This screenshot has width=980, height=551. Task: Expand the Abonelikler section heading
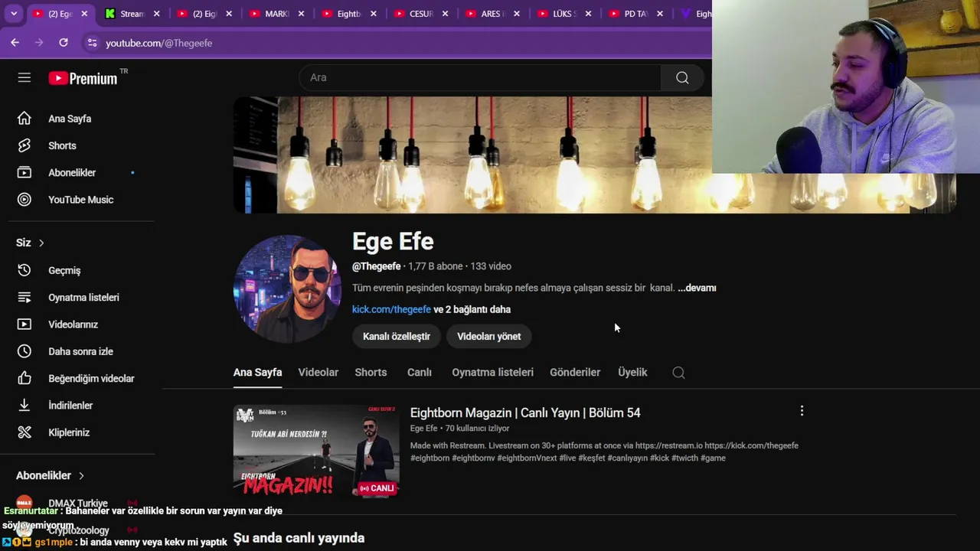pyautogui.click(x=51, y=475)
